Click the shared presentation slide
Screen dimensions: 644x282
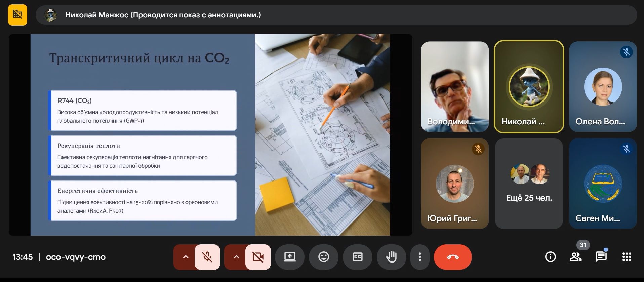(x=210, y=134)
